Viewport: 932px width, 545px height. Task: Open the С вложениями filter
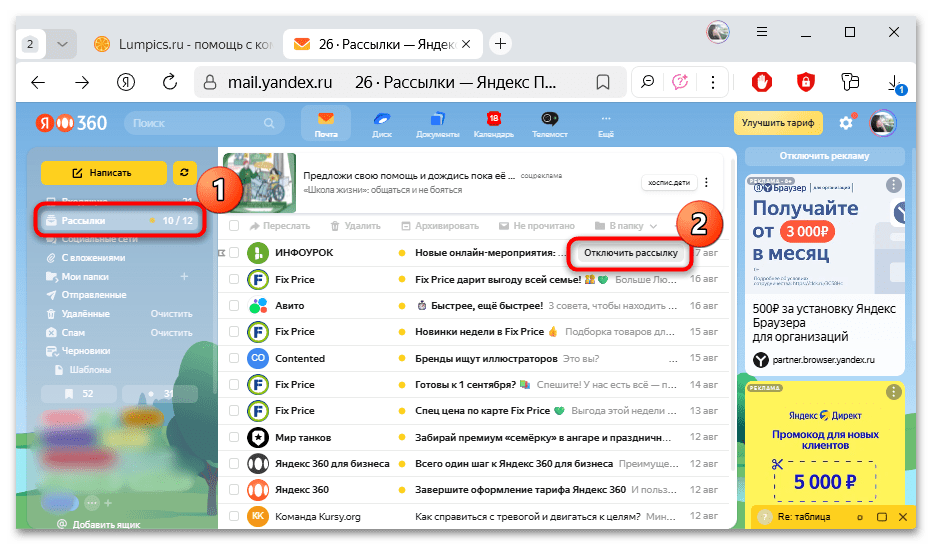tap(93, 258)
